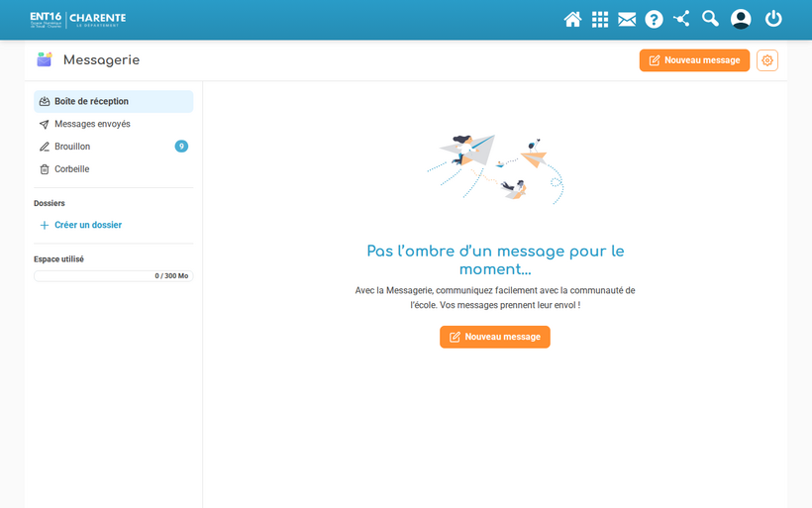This screenshot has height=508, width=812.
Task: Open search with the magnifying glass icon
Action: tap(710, 19)
